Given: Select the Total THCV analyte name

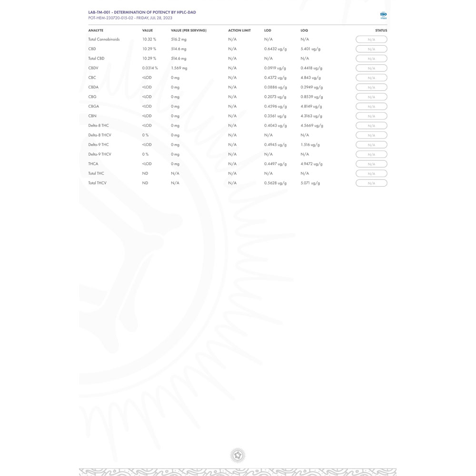Looking at the screenshot, I should tap(97, 183).
